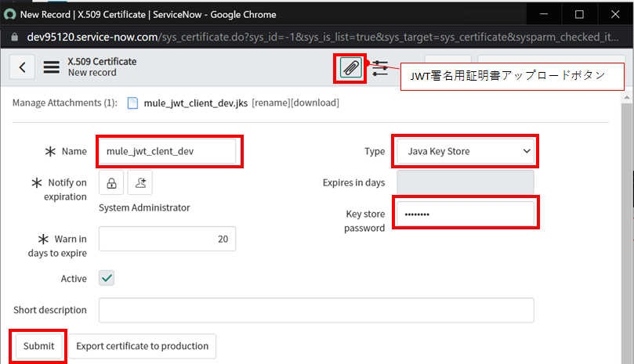Click the Short description input field
This screenshot has height=364, width=634.
coord(316,310)
